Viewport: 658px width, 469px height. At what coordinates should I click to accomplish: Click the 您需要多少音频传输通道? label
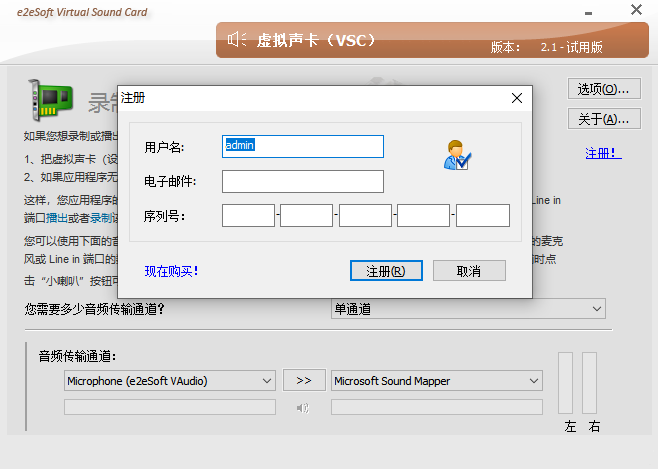point(94,309)
